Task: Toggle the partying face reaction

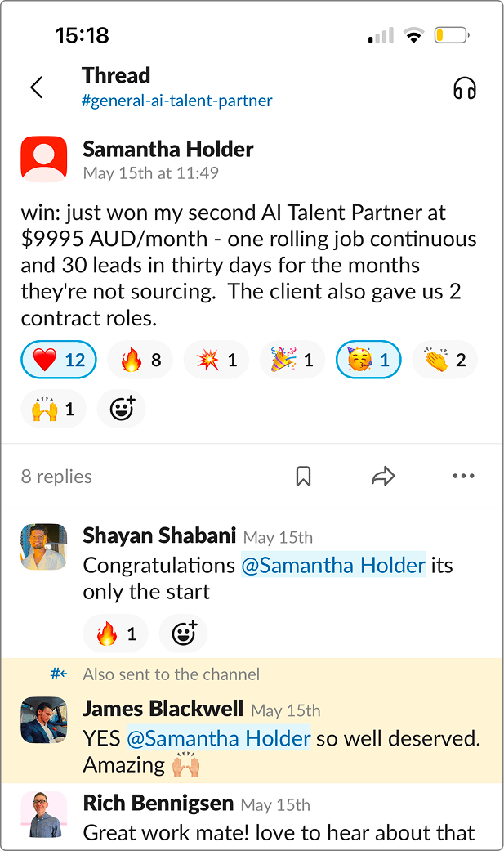Action: (368, 360)
